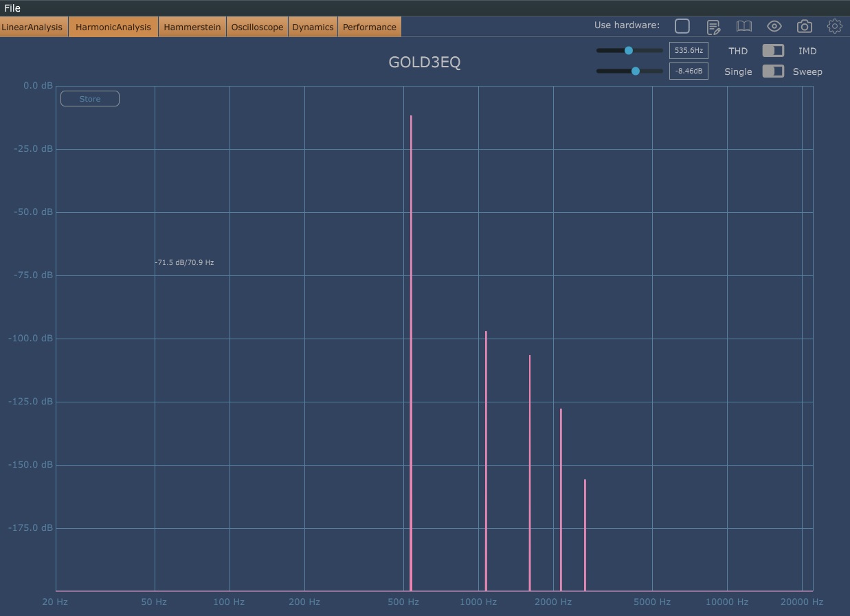The height and width of the screenshot is (616, 850).
Task: Open the notes edit icon
Action: click(713, 27)
